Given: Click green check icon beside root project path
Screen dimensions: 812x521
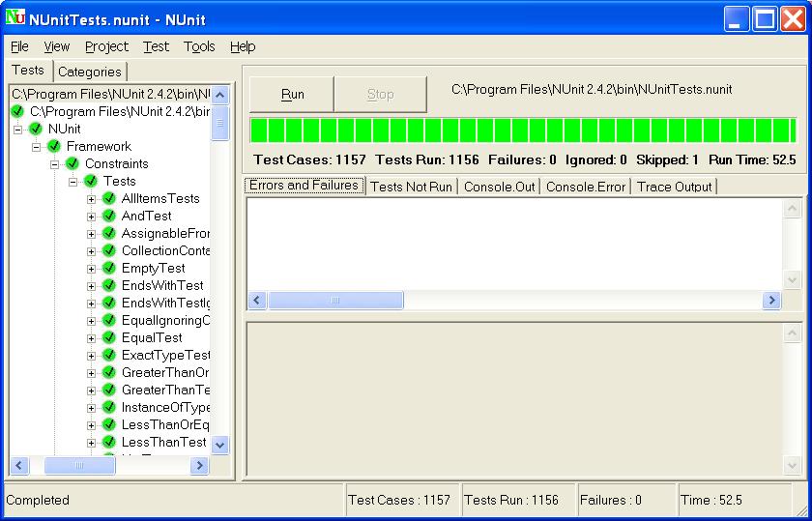Looking at the screenshot, I should [17, 111].
